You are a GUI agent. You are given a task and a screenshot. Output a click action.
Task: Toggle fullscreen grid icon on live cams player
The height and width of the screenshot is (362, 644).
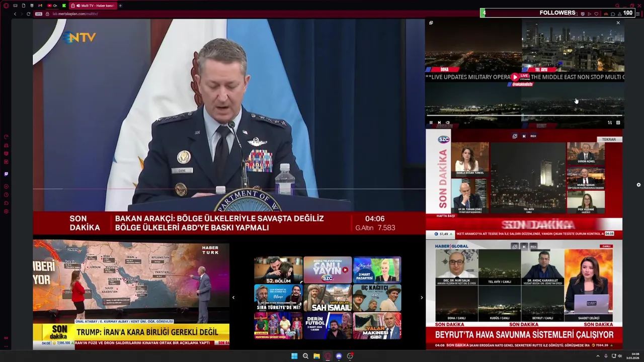click(618, 123)
